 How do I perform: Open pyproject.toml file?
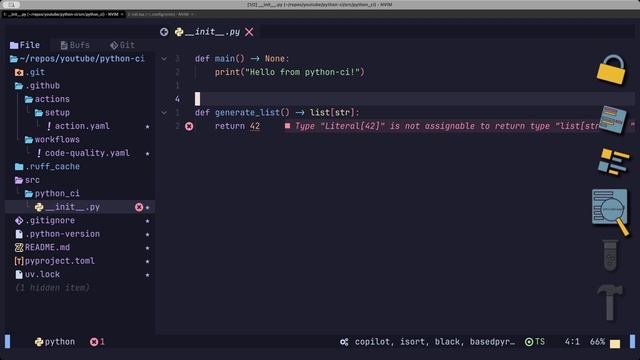pos(55,261)
